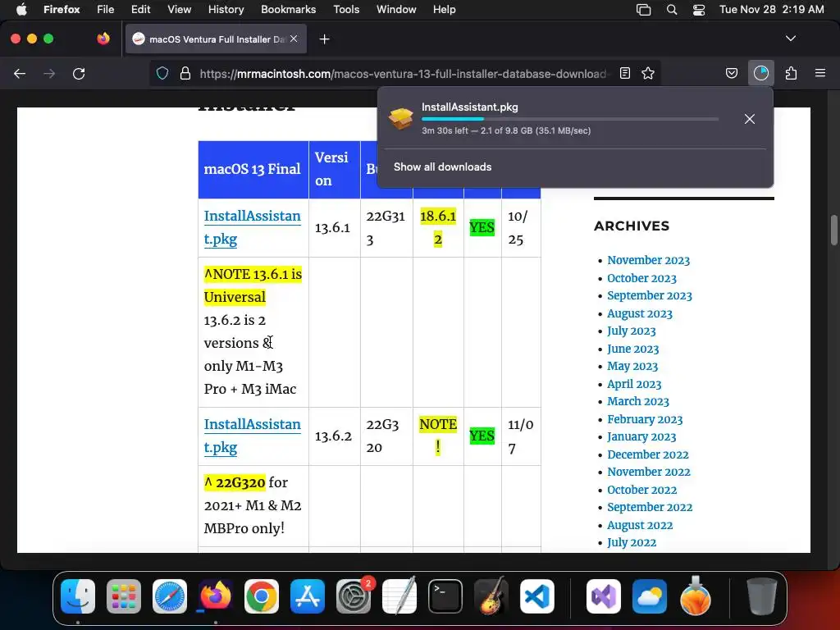Image resolution: width=840 pixels, height=630 pixels.
Task: Open the April 2023 archive
Action: pos(634,384)
